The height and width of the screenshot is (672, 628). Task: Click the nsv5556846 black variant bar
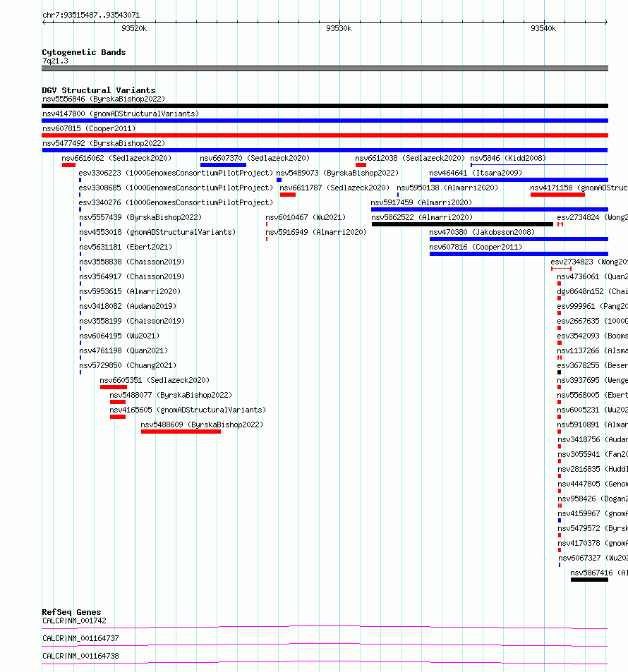pos(325,106)
